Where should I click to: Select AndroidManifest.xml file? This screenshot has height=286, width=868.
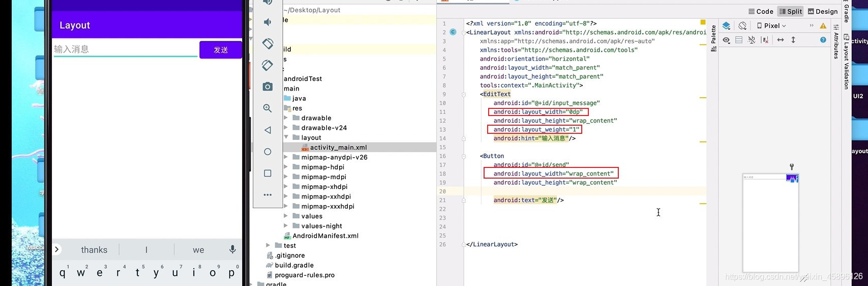pos(321,236)
